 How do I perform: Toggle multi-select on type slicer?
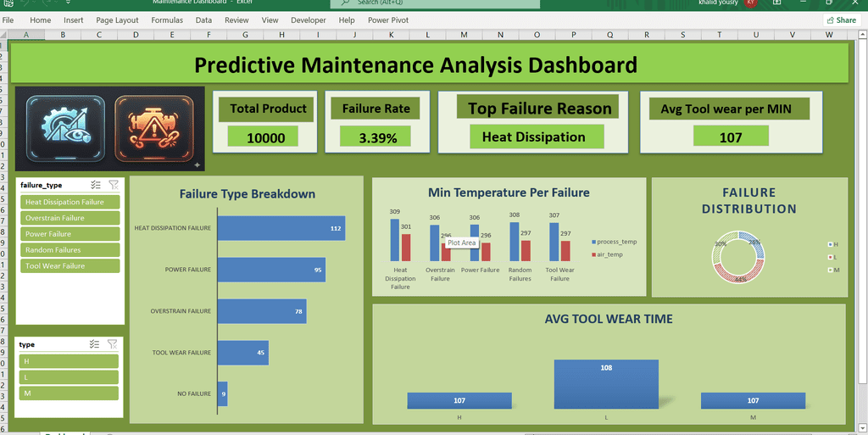pyautogui.click(x=95, y=344)
